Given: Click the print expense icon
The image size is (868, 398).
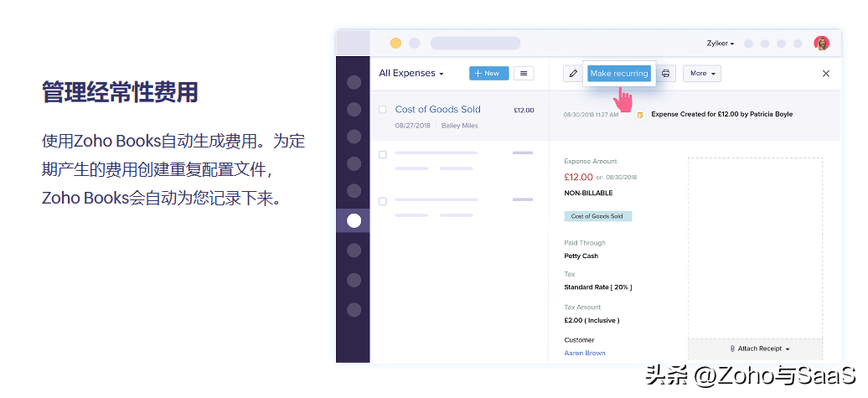Looking at the screenshot, I should [666, 74].
